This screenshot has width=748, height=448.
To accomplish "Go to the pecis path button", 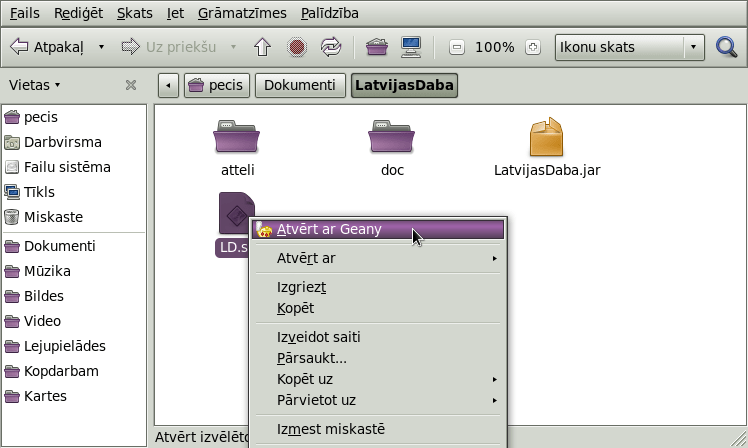I will tap(217, 85).
